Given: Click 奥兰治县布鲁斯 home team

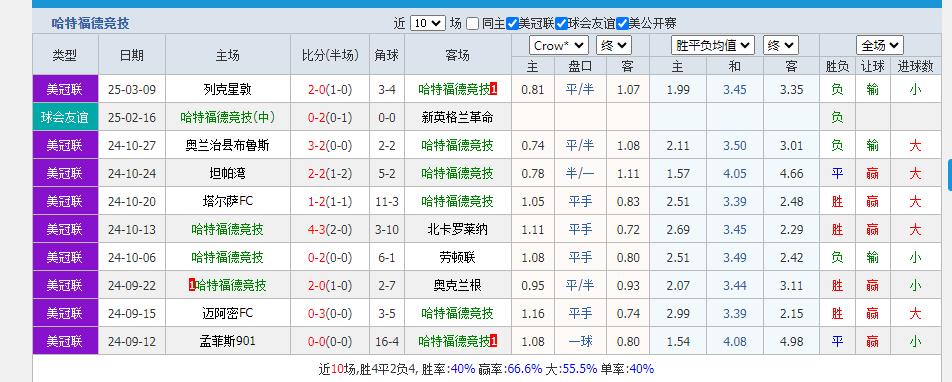Looking at the screenshot, I should click(x=228, y=146).
